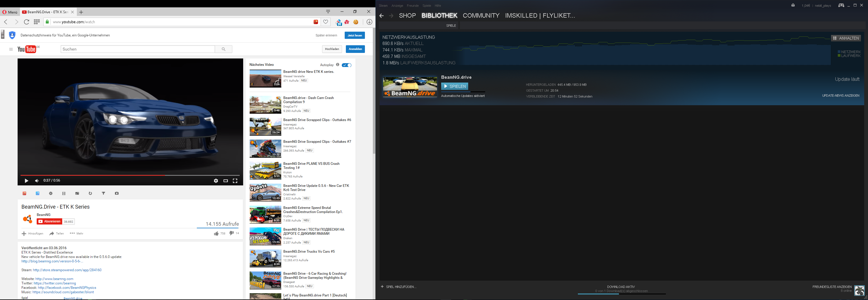Click SPIELEN for BeamNG.drive
This screenshot has height=300, width=868.
[x=455, y=86]
